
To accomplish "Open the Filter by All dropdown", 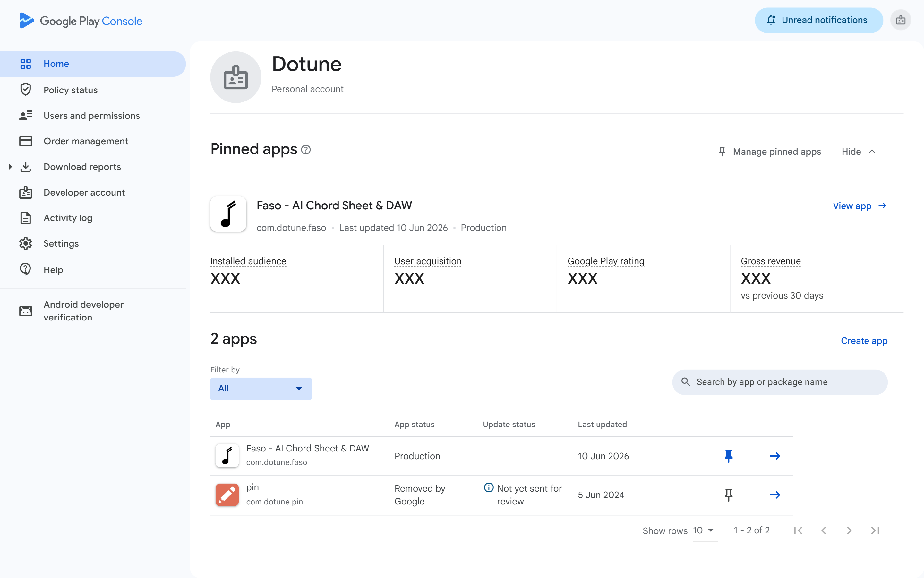I will 261,389.
